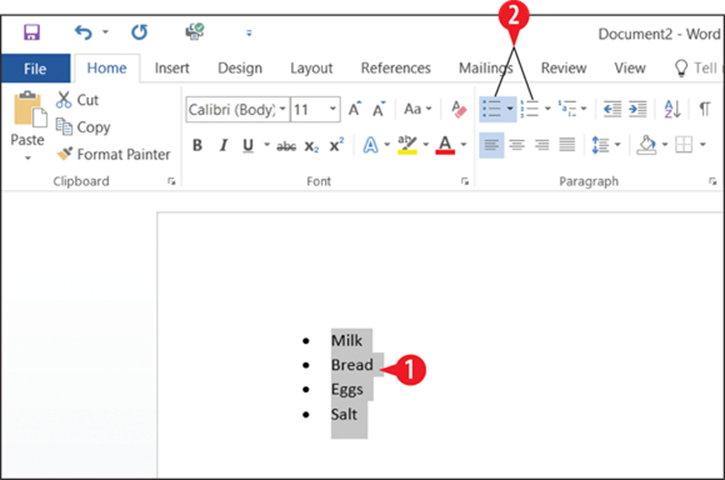725x480 pixels.
Task: Open the References tab
Action: click(x=396, y=68)
